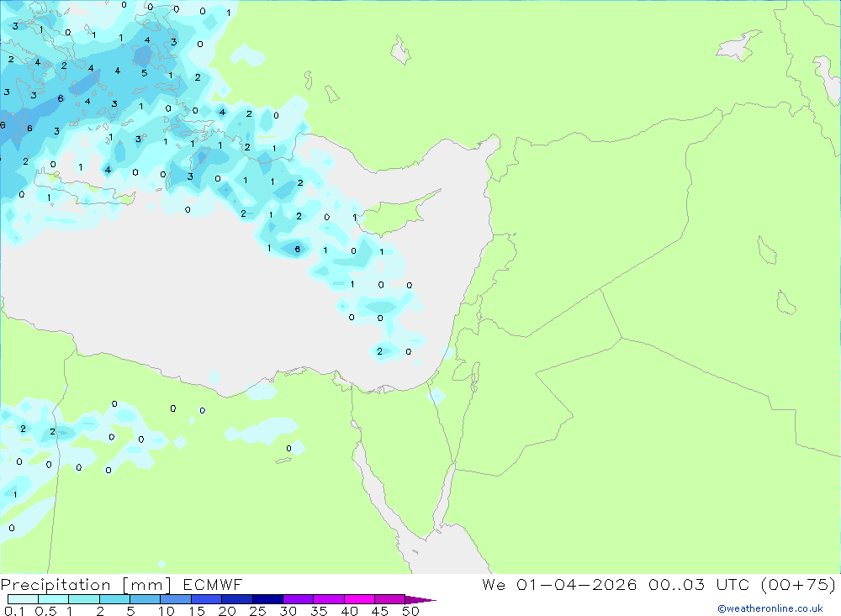Click the 'We 01-04-2026 00..03 UTC (00+75)' timestamp

click(x=659, y=584)
